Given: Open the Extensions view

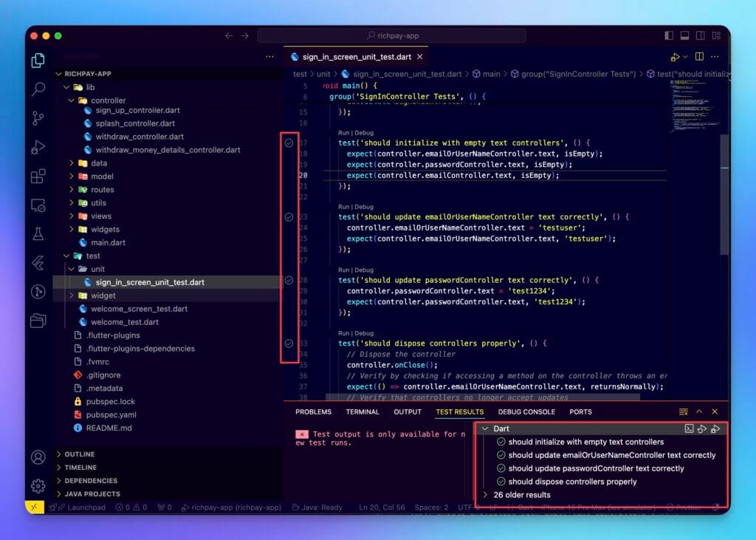Looking at the screenshot, I should point(38,176).
